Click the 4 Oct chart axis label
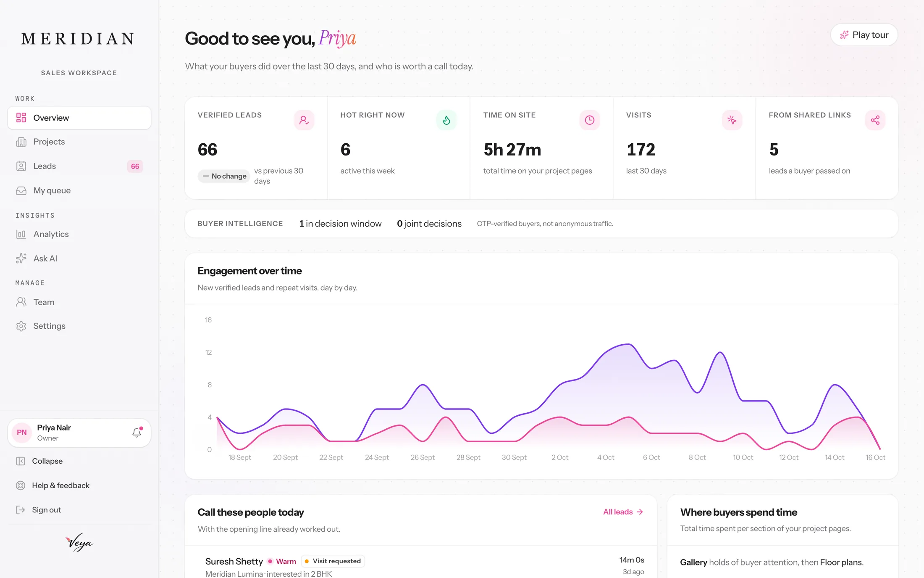This screenshot has height=578, width=924. pyautogui.click(x=606, y=457)
